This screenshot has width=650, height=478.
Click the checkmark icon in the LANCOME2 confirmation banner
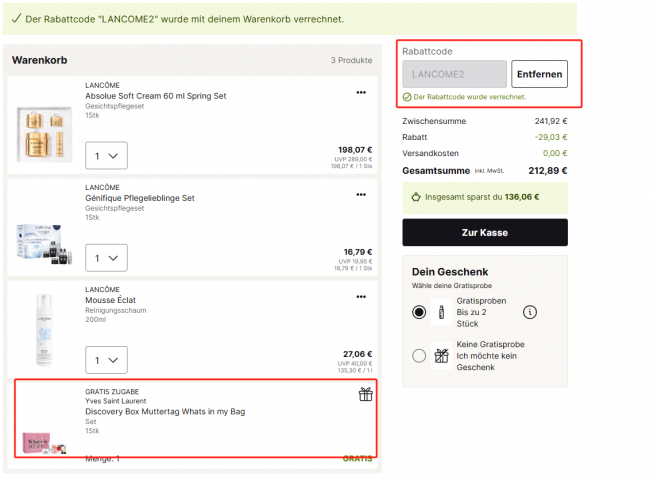16,18
